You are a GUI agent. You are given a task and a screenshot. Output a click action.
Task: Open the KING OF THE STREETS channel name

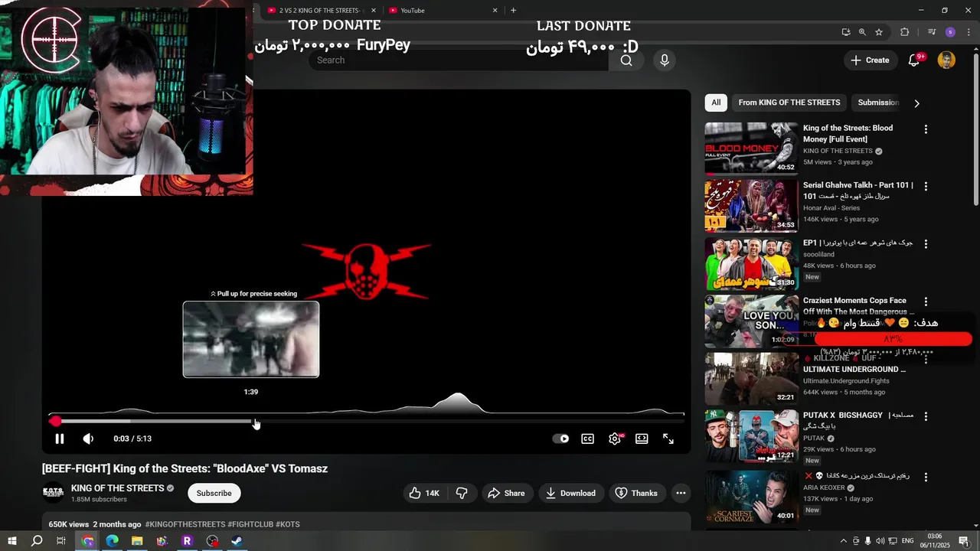click(118, 488)
